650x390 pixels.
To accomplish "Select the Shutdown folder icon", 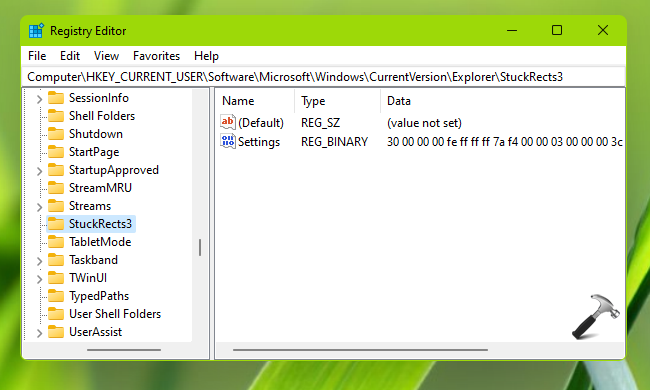I will (56, 134).
